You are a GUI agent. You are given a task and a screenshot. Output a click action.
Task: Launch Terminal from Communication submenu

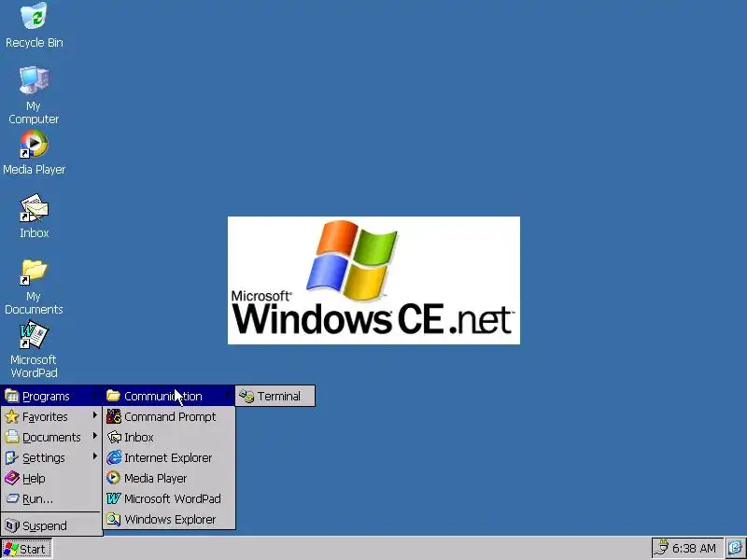coord(275,396)
